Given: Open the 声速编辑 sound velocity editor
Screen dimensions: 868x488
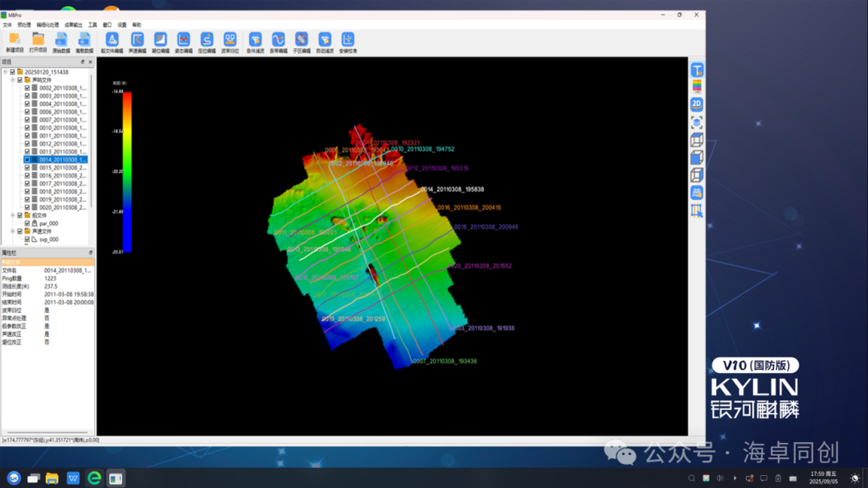Looking at the screenshot, I should [137, 41].
